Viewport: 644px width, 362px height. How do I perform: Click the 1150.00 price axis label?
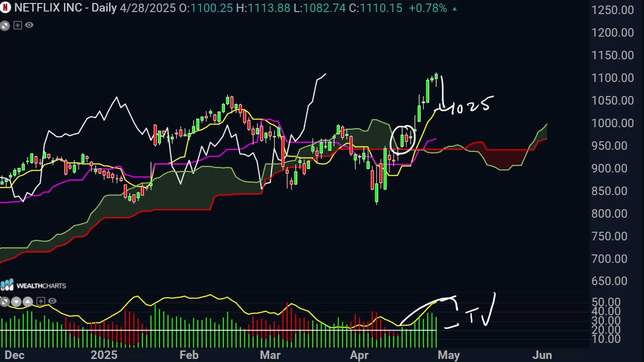[612, 55]
